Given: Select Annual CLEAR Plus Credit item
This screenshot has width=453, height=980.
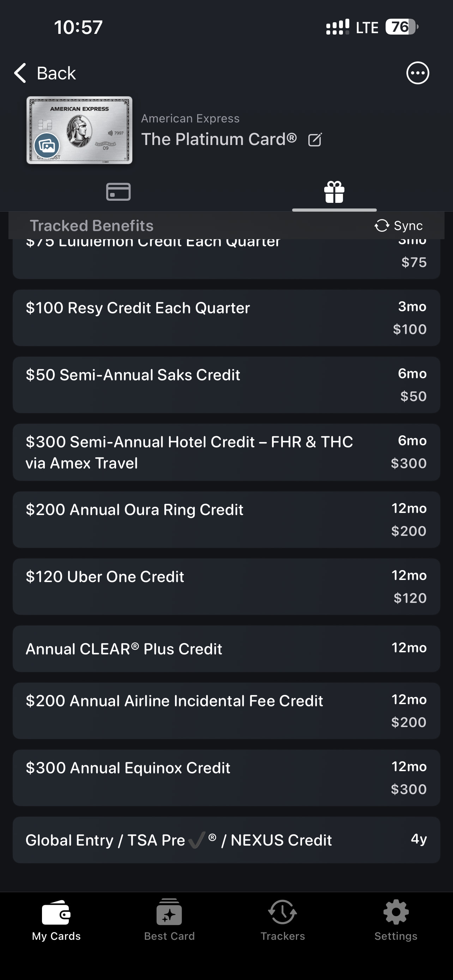Looking at the screenshot, I should pyautogui.click(x=226, y=649).
